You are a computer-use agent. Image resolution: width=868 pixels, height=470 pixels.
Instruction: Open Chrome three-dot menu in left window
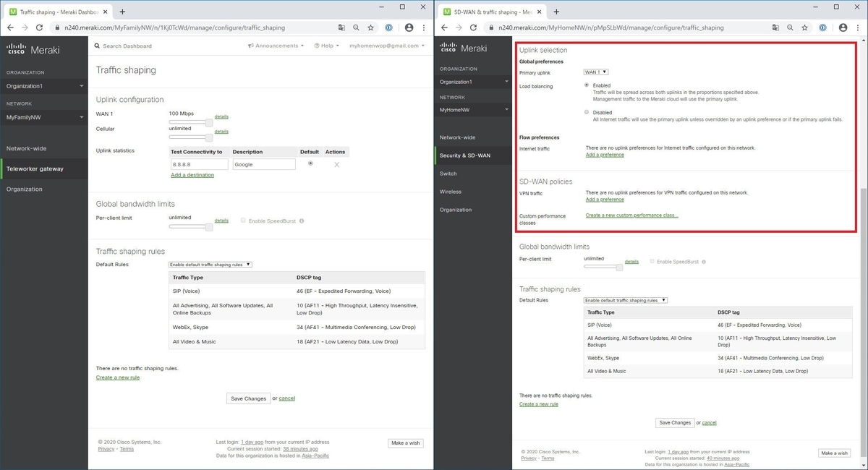click(425, 27)
